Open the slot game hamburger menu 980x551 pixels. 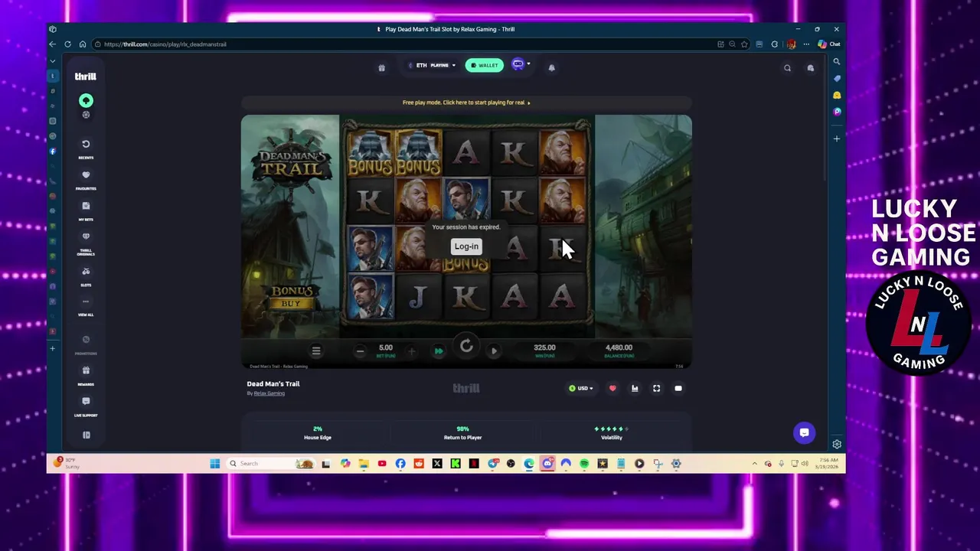(x=316, y=350)
